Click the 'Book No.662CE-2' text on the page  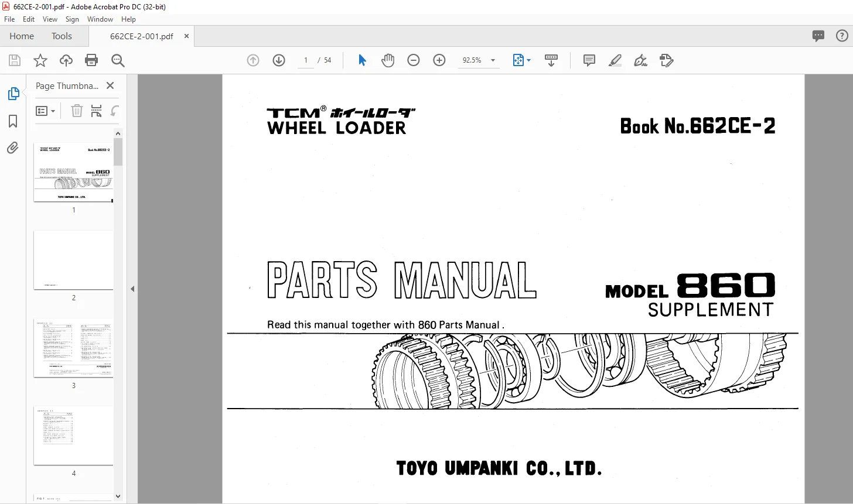point(698,126)
